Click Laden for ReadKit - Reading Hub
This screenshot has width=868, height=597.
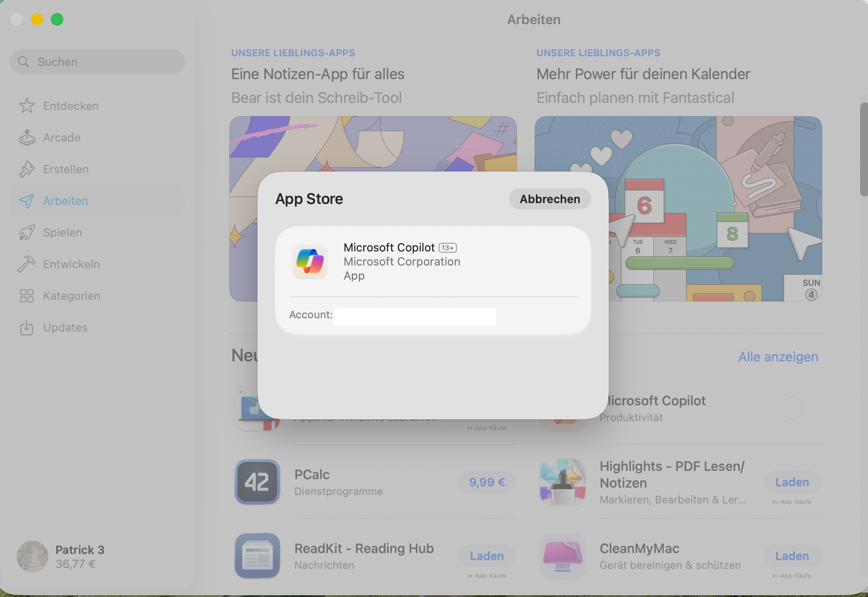(x=487, y=556)
